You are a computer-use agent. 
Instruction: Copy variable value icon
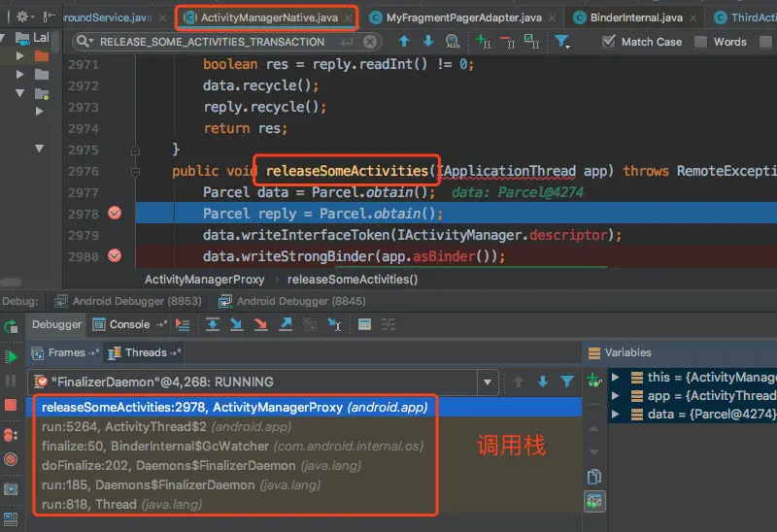click(x=593, y=477)
